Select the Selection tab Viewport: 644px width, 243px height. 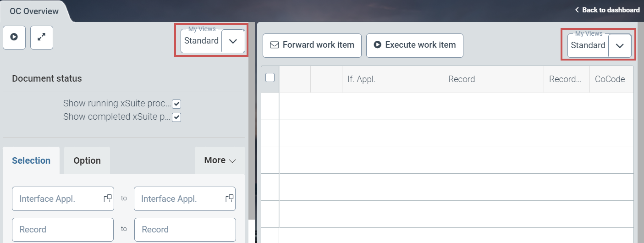coord(31,160)
